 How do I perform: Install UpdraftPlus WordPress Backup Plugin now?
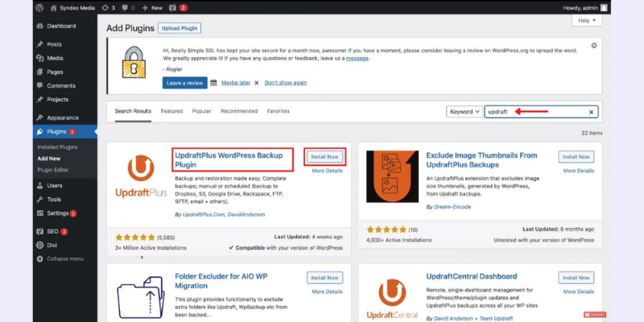point(324,157)
